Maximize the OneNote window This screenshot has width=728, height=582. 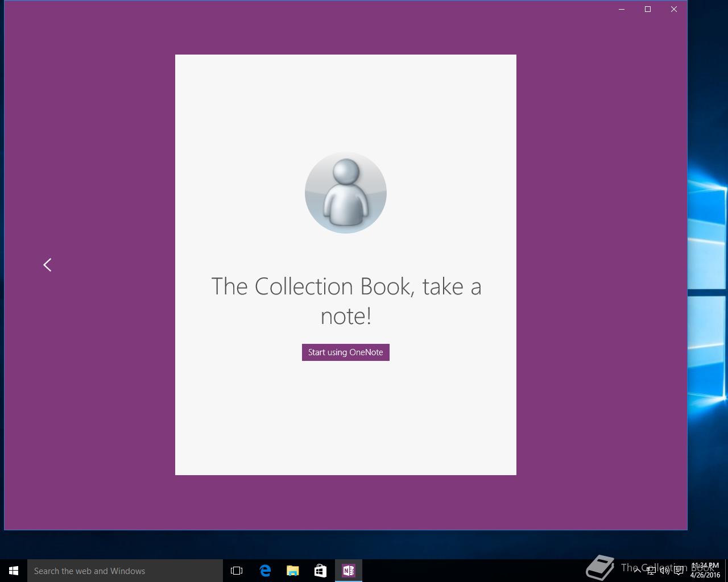(x=648, y=9)
